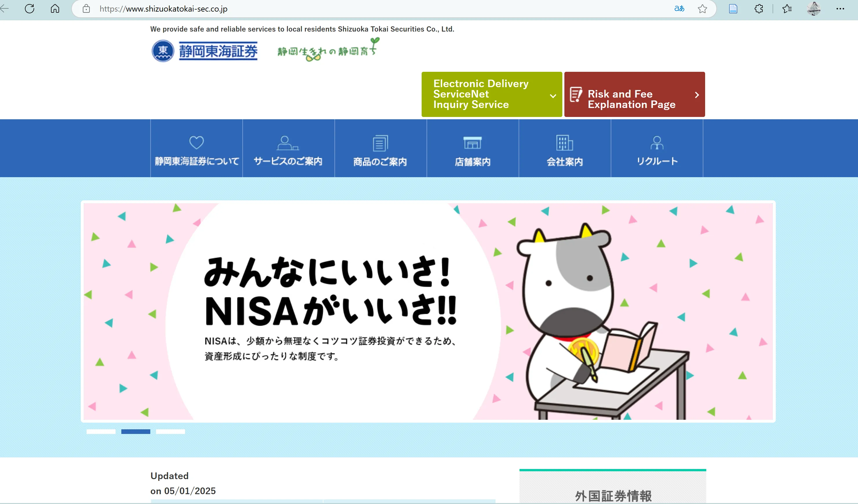Switch to third banner slide indicator
Image resolution: width=858 pixels, height=504 pixels.
click(x=170, y=432)
